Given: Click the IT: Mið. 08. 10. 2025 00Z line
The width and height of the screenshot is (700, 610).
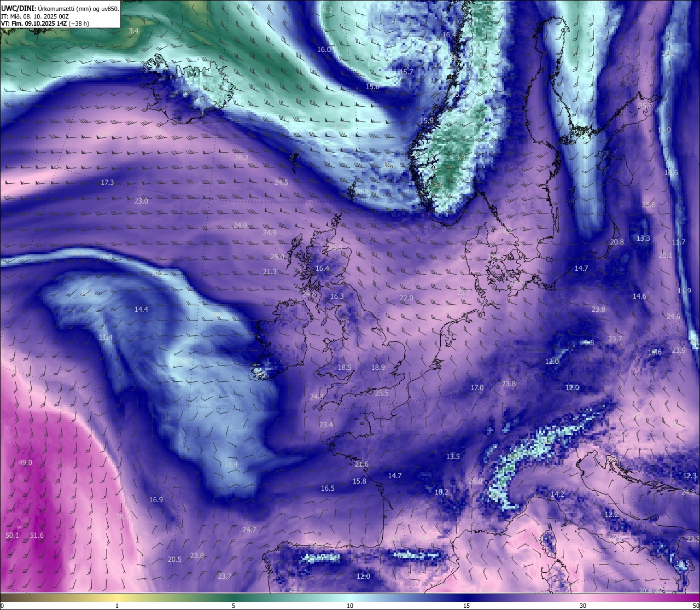Looking at the screenshot, I should click(34, 16).
